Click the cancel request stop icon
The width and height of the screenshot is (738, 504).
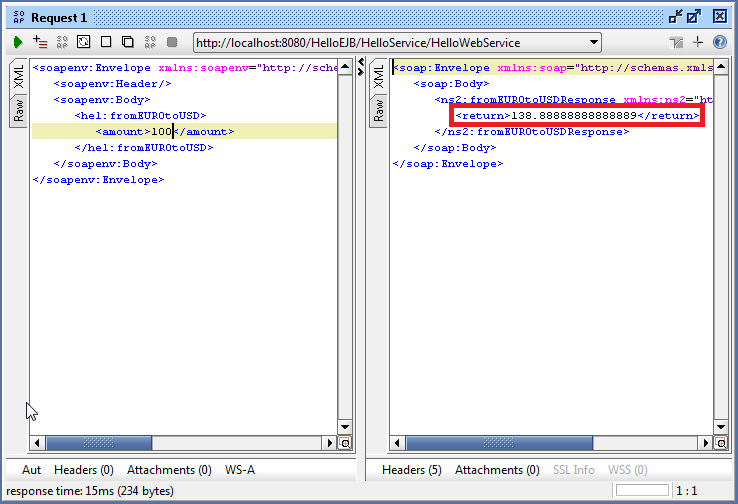pyautogui.click(x=172, y=42)
